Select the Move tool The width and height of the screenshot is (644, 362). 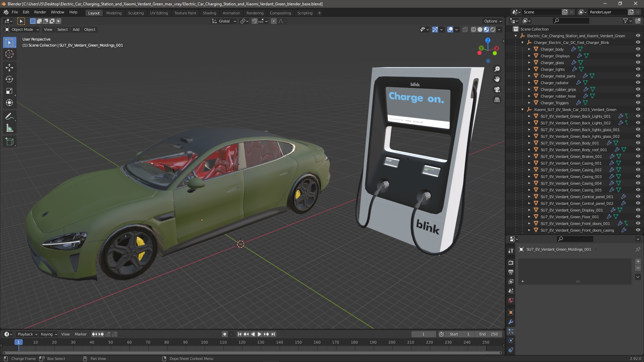point(9,68)
